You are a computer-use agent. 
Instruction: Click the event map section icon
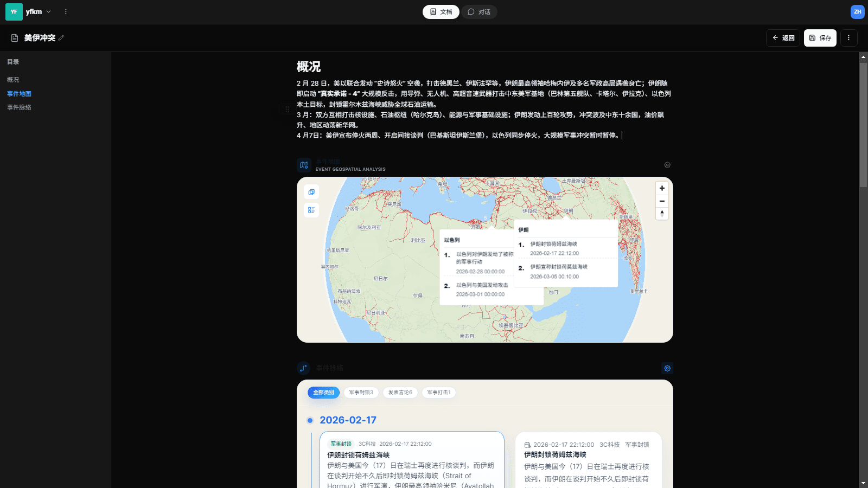pos(304,165)
